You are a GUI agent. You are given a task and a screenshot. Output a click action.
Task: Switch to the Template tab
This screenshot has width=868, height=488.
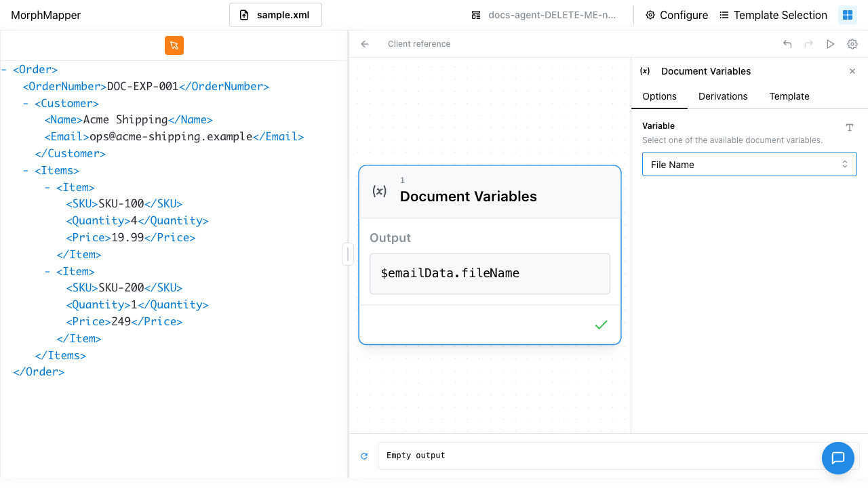(789, 96)
